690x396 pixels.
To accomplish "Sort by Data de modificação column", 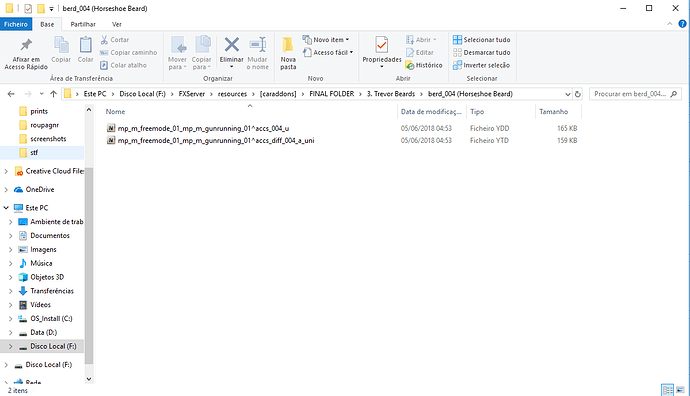I will [x=431, y=112].
